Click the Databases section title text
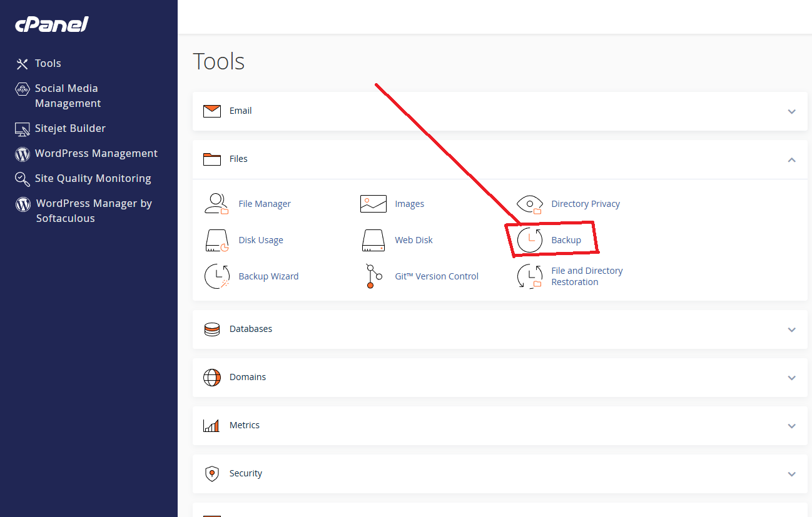 click(x=251, y=329)
